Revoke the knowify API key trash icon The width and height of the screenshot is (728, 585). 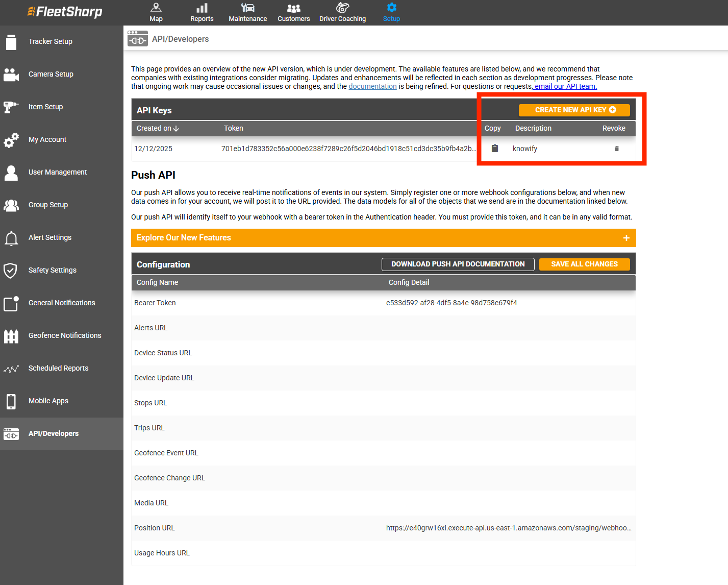616,149
